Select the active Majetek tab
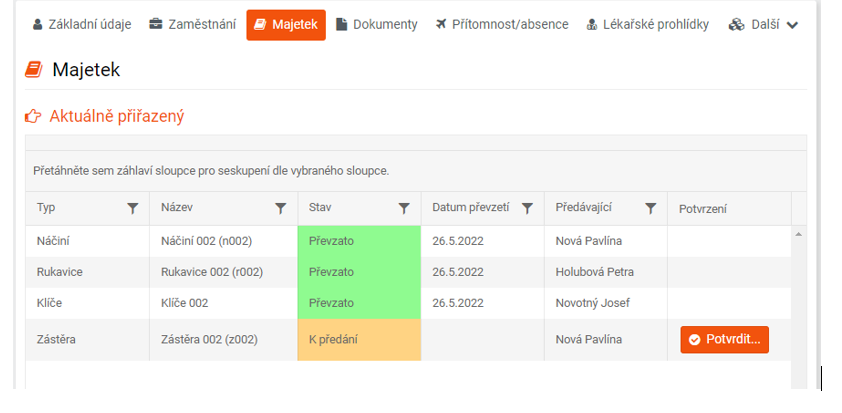The width and height of the screenshot is (842, 413). pos(286,25)
